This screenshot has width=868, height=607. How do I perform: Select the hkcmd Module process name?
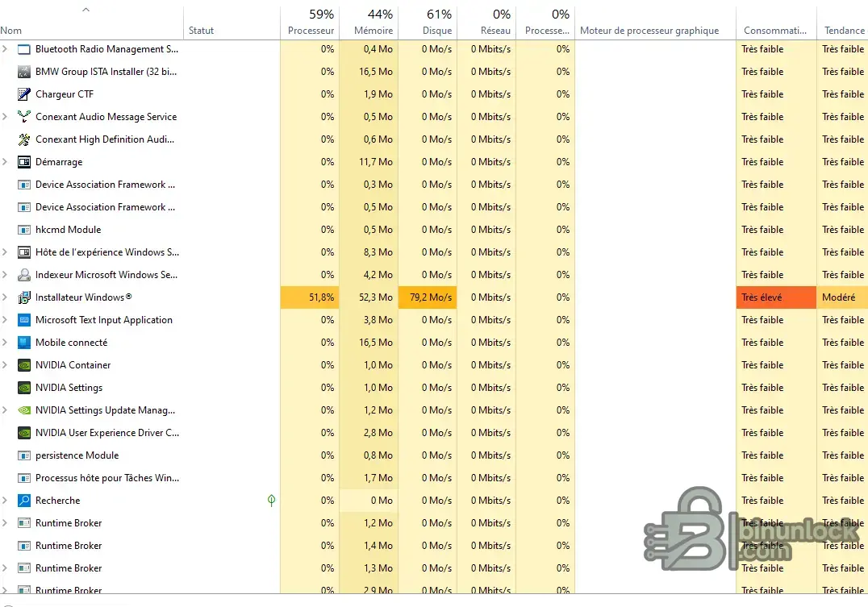click(68, 230)
